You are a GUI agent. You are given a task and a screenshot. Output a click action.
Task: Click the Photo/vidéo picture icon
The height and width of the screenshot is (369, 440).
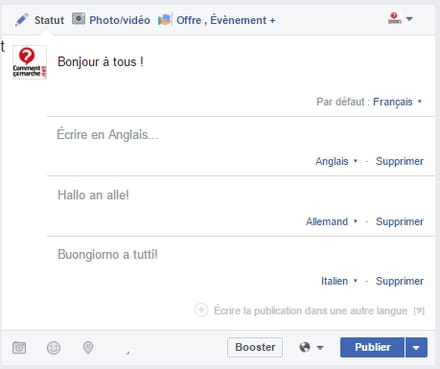[x=79, y=19]
